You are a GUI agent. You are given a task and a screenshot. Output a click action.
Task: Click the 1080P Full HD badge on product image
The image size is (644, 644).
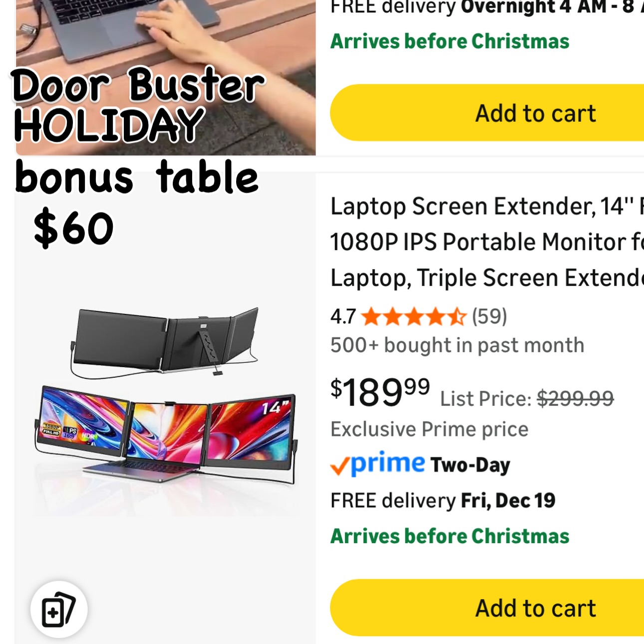tap(51, 430)
